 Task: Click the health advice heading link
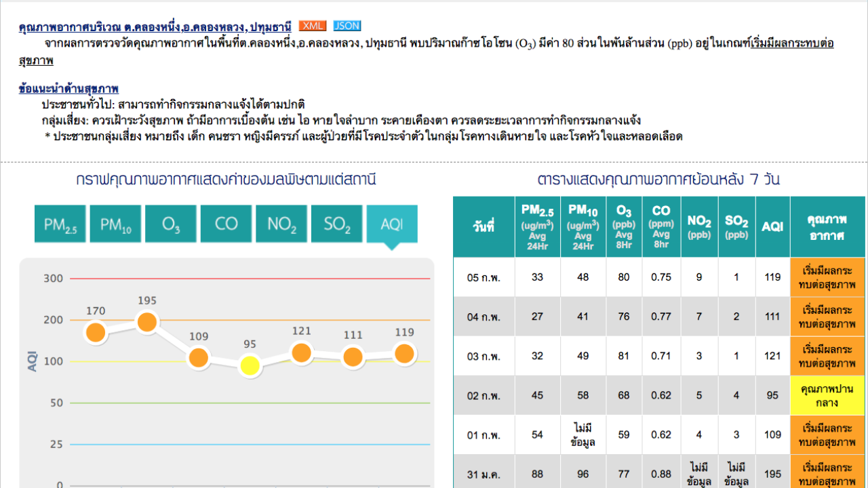(x=68, y=89)
